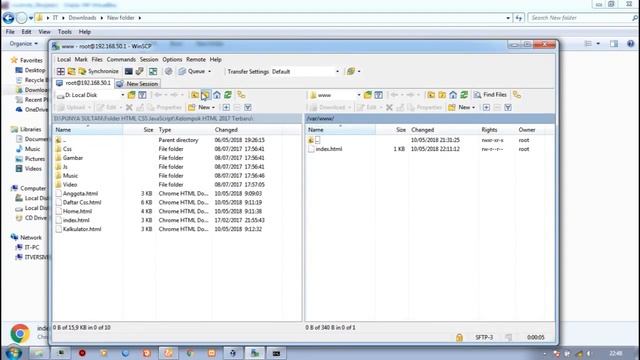Open the Options menu
This screenshot has width=640, height=360.
coord(172,60)
